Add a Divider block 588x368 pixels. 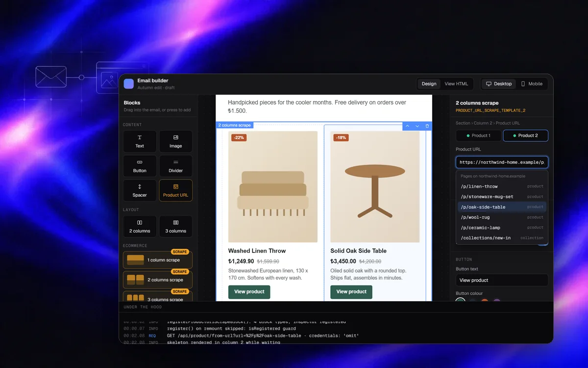(x=176, y=166)
